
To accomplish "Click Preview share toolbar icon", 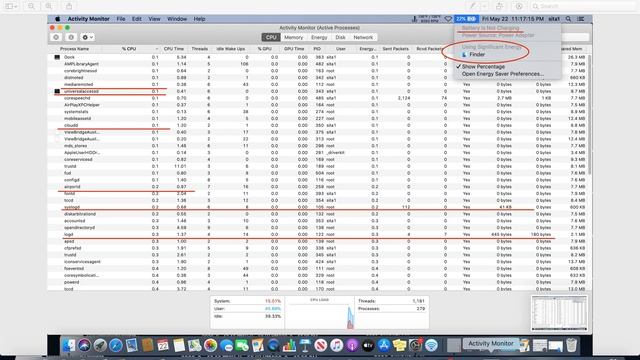I will pos(69,6).
